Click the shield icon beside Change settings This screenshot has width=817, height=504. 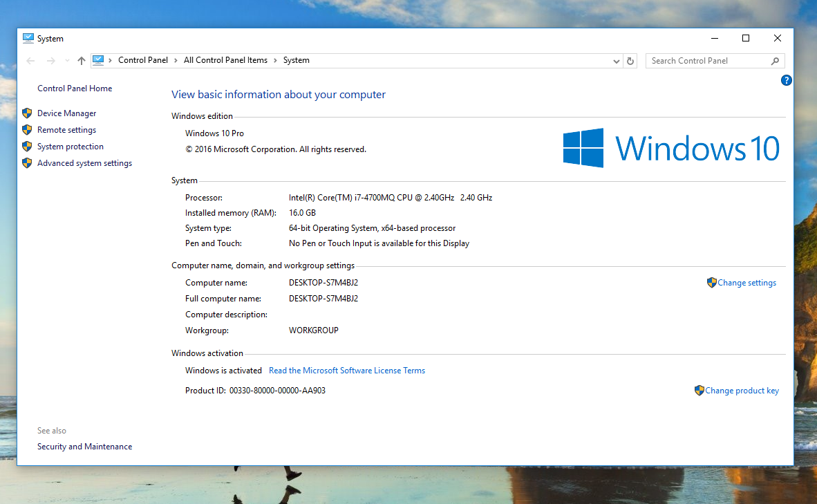(x=712, y=283)
